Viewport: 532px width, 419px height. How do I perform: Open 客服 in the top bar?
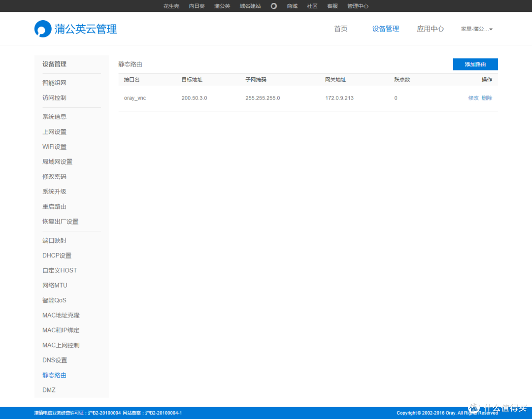pos(332,6)
